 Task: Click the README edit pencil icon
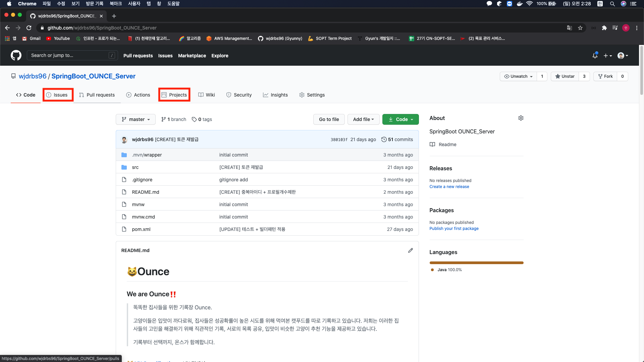click(410, 250)
